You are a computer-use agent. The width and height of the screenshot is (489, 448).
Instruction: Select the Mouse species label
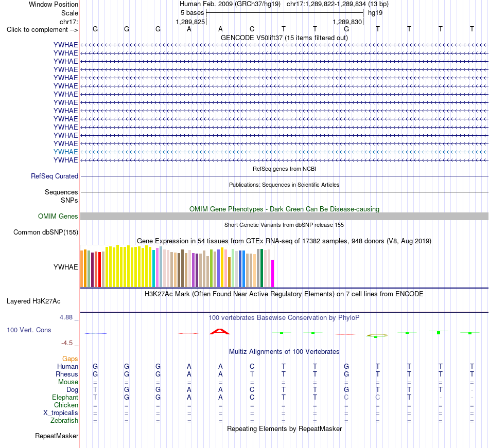pos(68,382)
